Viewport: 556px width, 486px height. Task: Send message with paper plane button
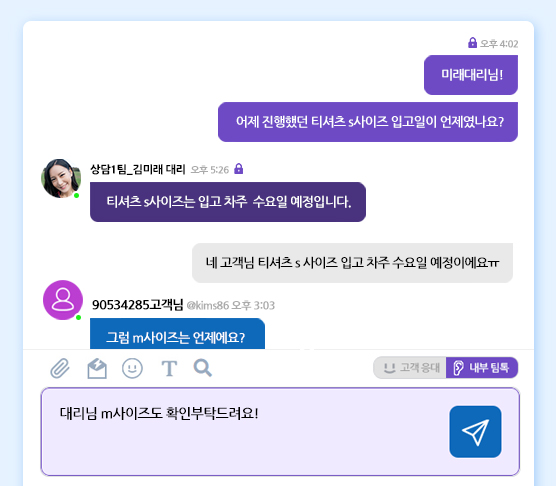(x=475, y=431)
